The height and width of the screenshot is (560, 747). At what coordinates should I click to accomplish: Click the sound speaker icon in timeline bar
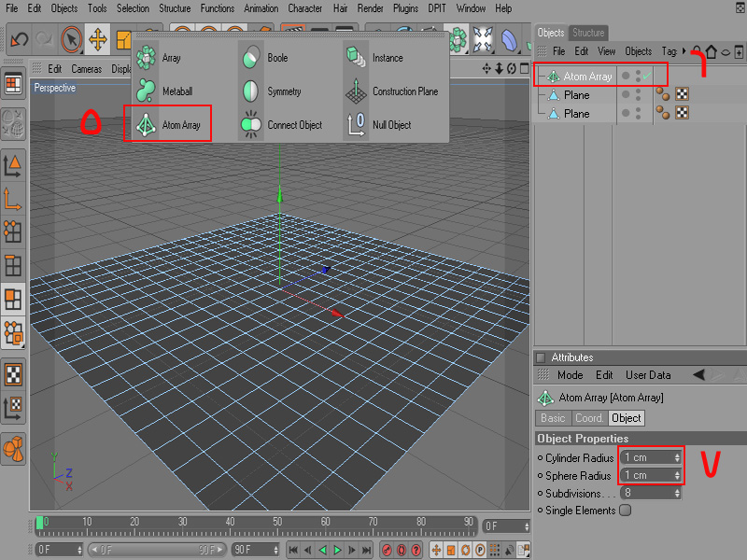coord(509,550)
